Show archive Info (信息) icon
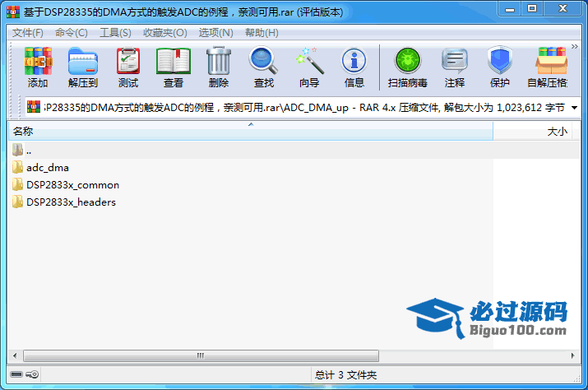Viewport: 588px width, 390px height. pos(354,67)
